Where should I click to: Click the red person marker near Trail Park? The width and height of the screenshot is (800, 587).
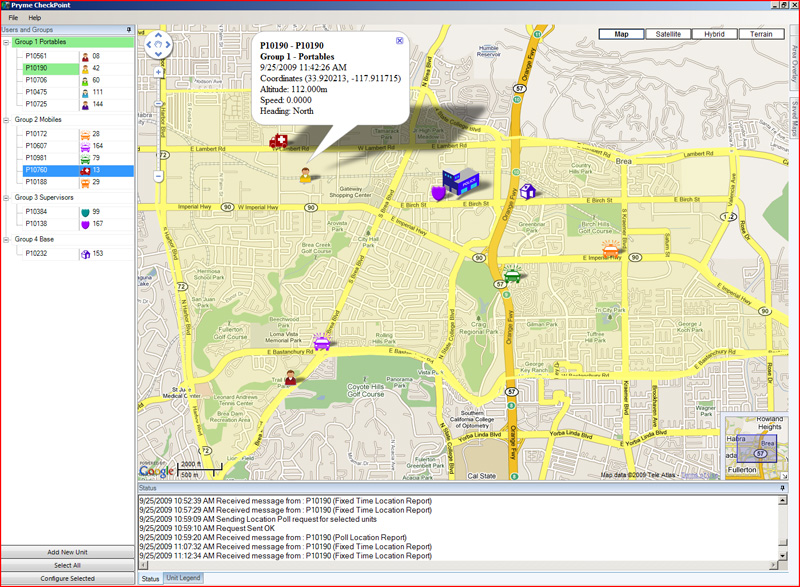pyautogui.click(x=290, y=377)
